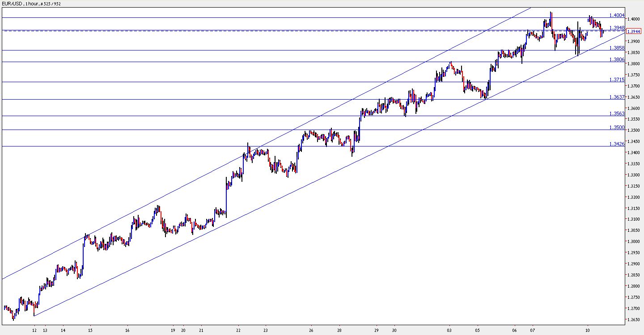Select the 1.3806 price level label
The height and width of the screenshot is (335, 644).
pyautogui.click(x=617, y=59)
